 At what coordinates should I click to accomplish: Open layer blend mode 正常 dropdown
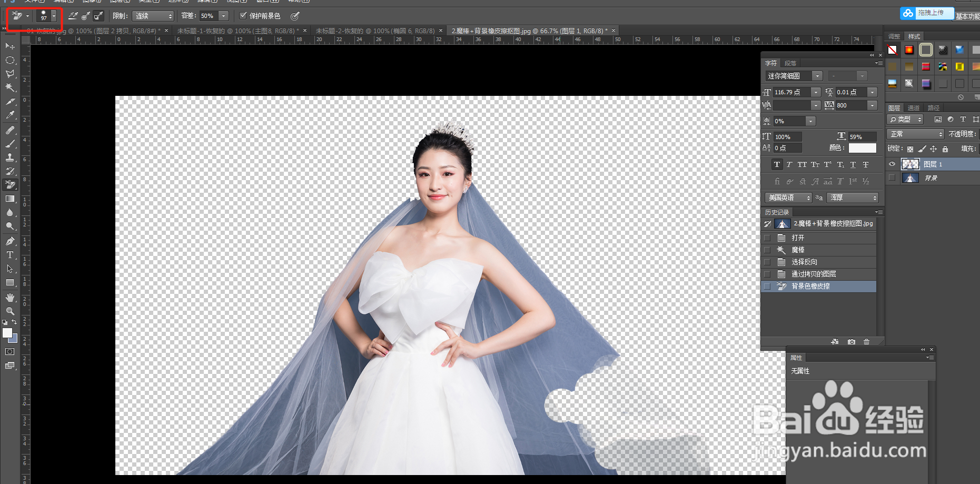coord(915,134)
